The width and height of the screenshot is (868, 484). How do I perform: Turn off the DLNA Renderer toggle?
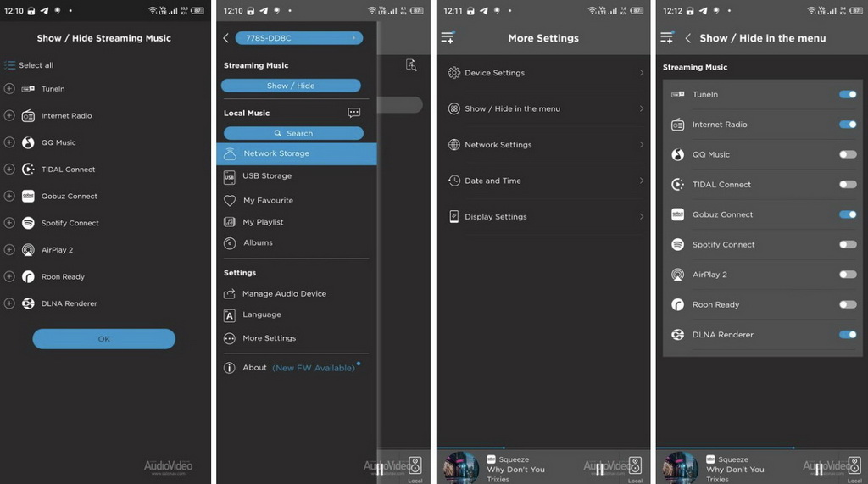pos(847,335)
